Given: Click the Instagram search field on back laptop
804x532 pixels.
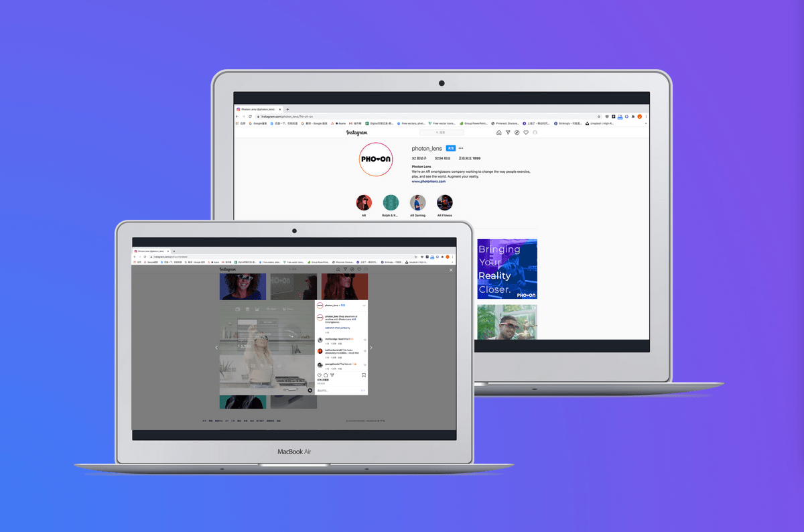Looking at the screenshot, I should pos(442,133).
